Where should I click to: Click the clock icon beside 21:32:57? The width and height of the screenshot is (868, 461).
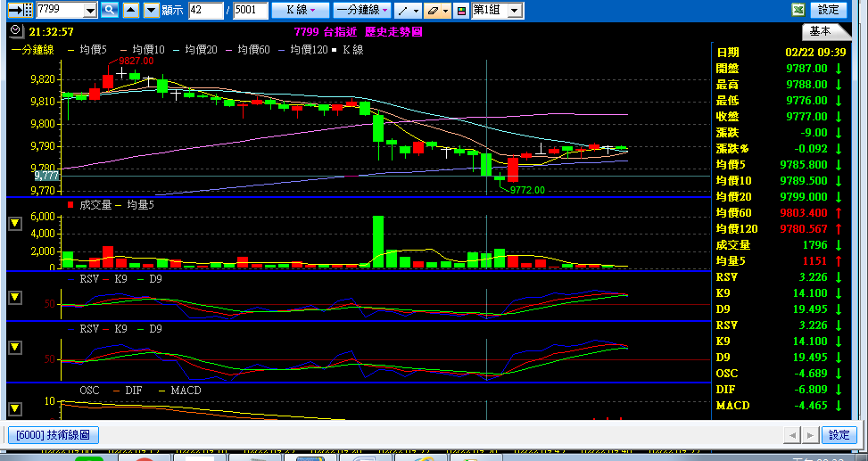pyautogui.click(x=15, y=30)
